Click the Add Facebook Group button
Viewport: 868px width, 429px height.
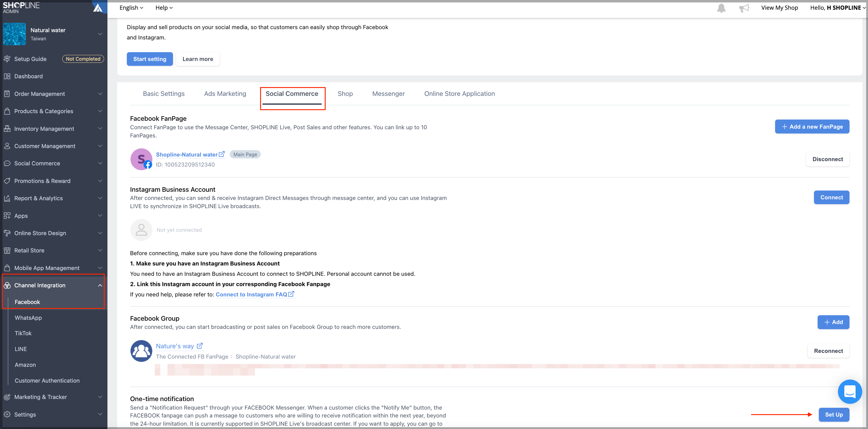point(833,322)
